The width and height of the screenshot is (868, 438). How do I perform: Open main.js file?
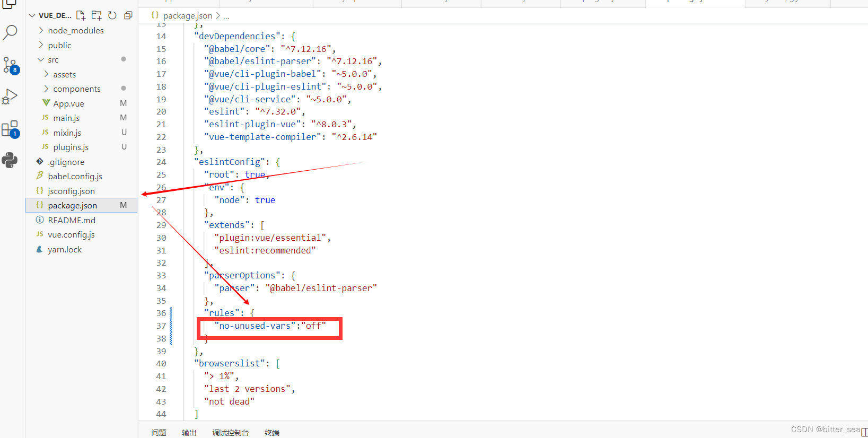point(66,118)
